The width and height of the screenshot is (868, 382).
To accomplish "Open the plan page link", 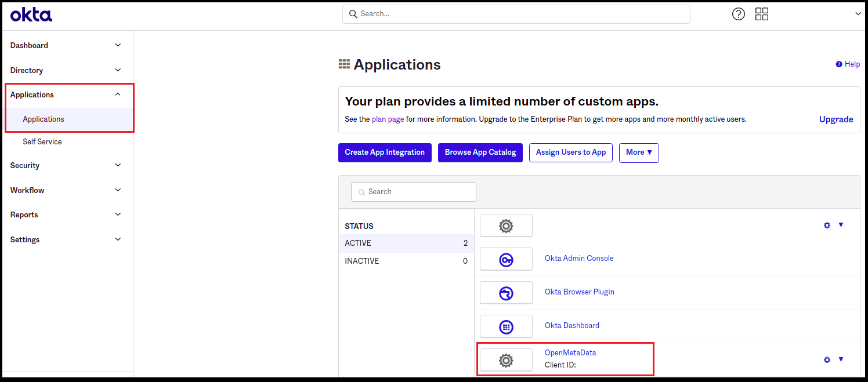I will point(388,119).
